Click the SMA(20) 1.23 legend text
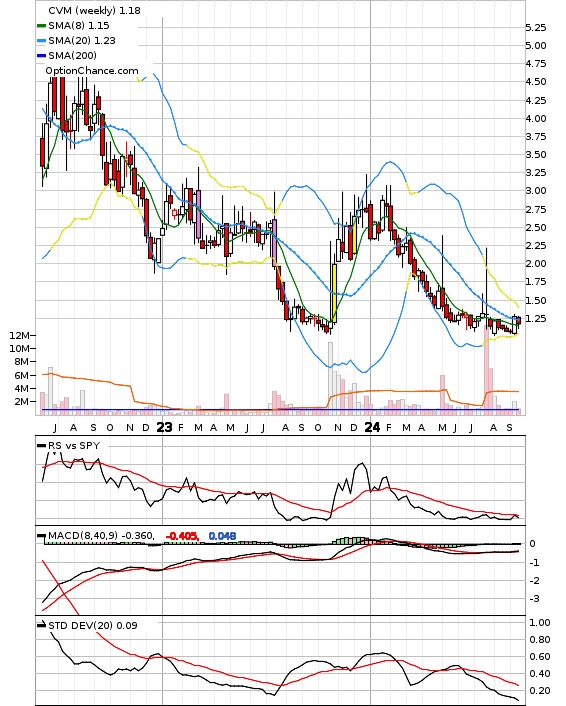This screenshot has width=566, height=706. click(82, 41)
